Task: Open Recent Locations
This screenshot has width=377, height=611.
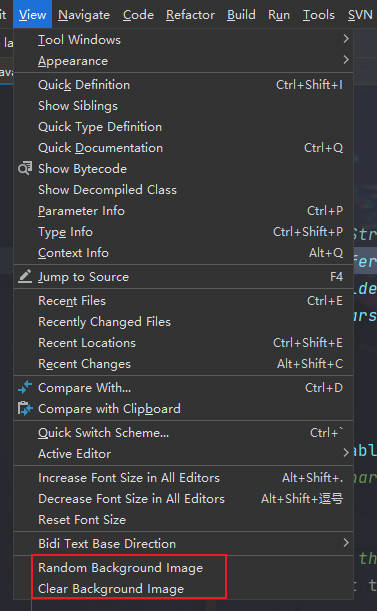Action: click(x=184, y=343)
